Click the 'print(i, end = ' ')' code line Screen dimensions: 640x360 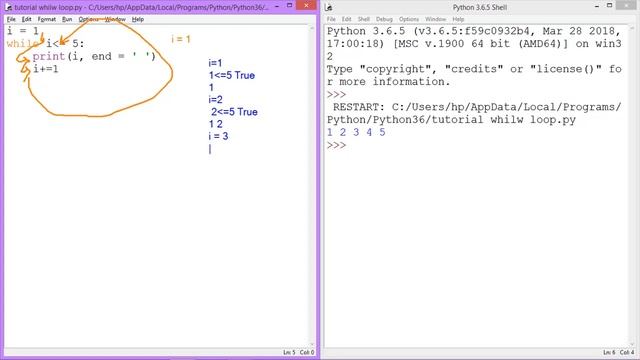(94, 56)
